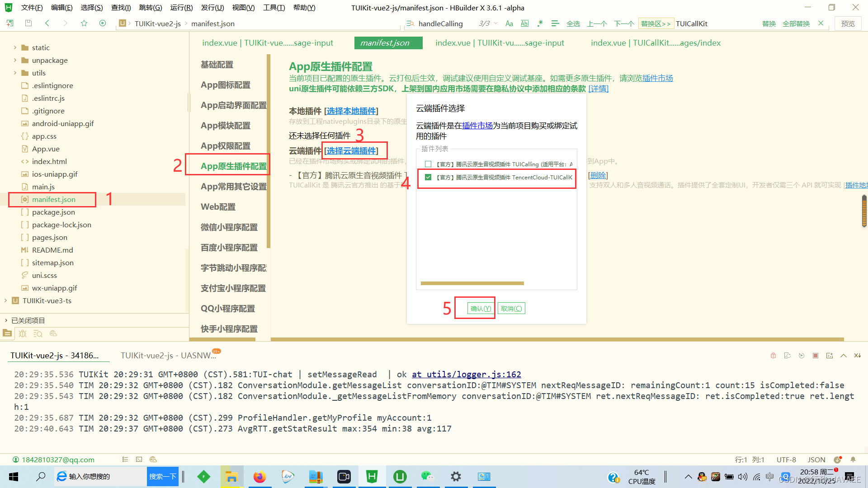Click the search-in-files icon under file tree

point(38,333)
